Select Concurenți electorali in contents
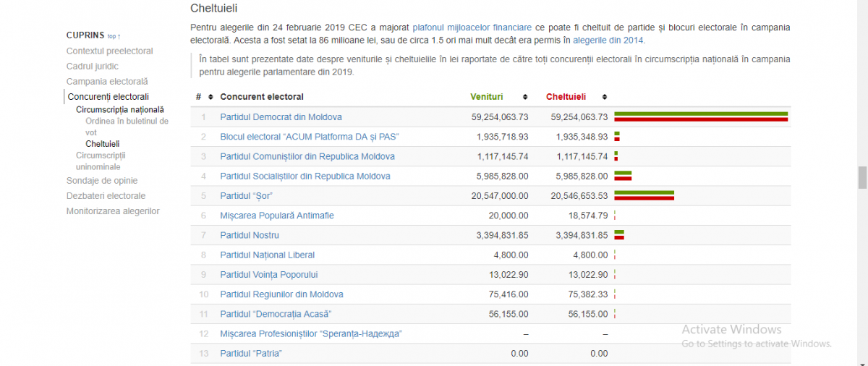 pos(109,97)
